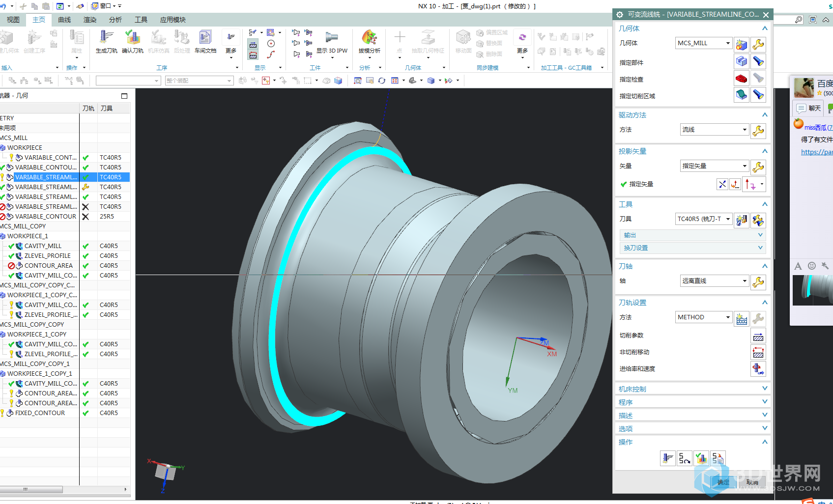833x504 pixels.
Task: Click the Chat (聊天) tab button
Action: [808, 108]
